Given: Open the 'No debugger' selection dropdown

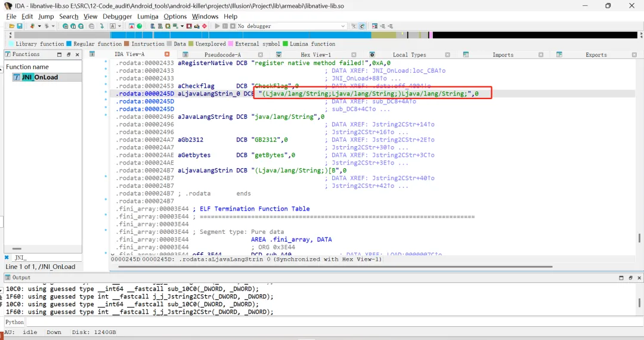Looking at the screenshot, I should pos(343,26).
